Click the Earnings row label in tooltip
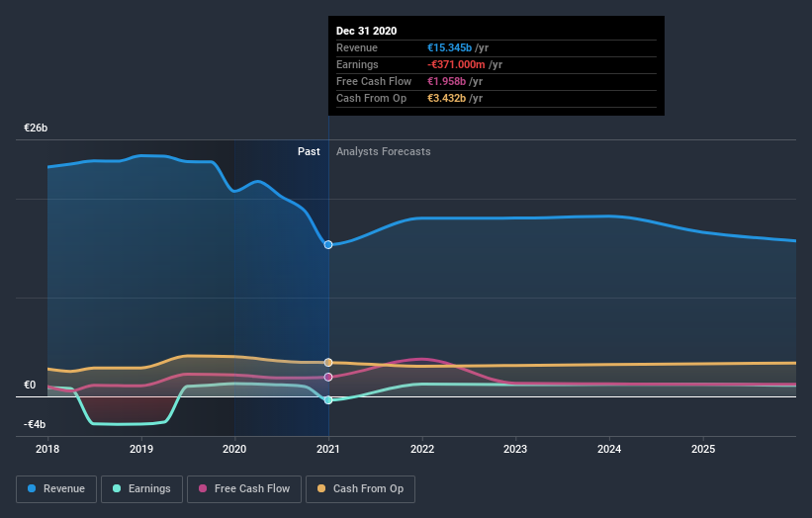 pyautogui.click(x=357, y=64)
